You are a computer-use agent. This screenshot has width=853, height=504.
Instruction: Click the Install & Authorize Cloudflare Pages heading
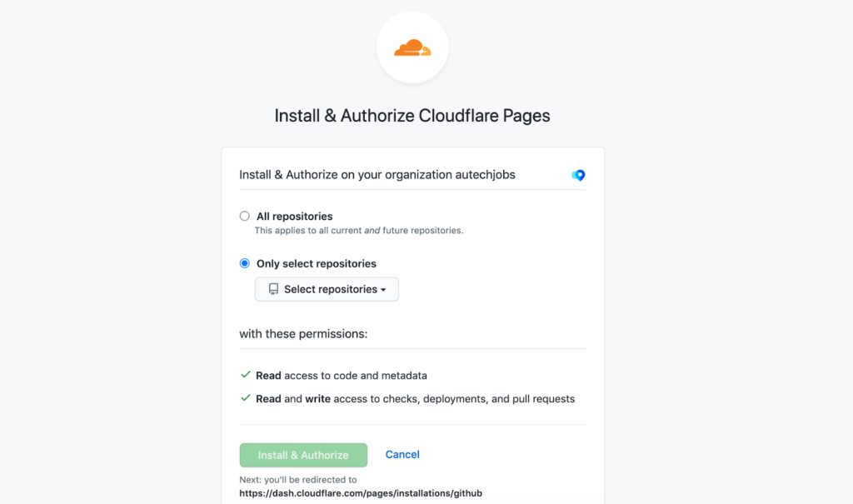point(412,116)
